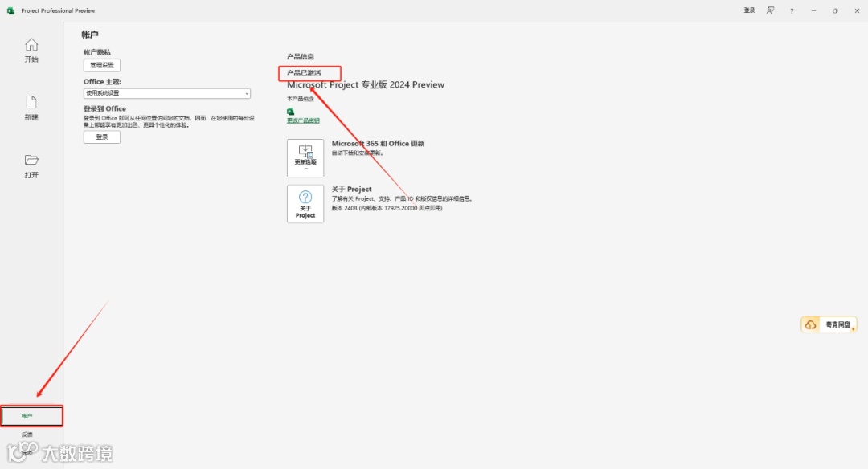
Task: Click the 登录 button under 登录到 Office
Action: pos(102,137)
